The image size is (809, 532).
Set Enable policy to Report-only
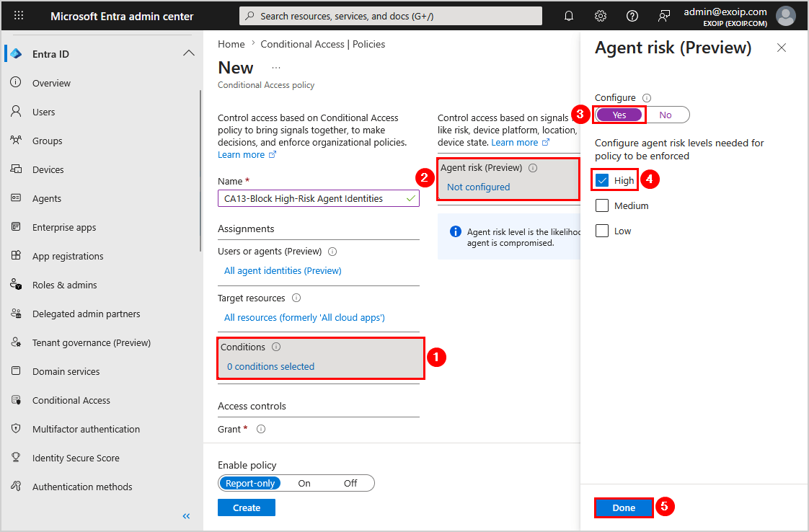[250, 483]
